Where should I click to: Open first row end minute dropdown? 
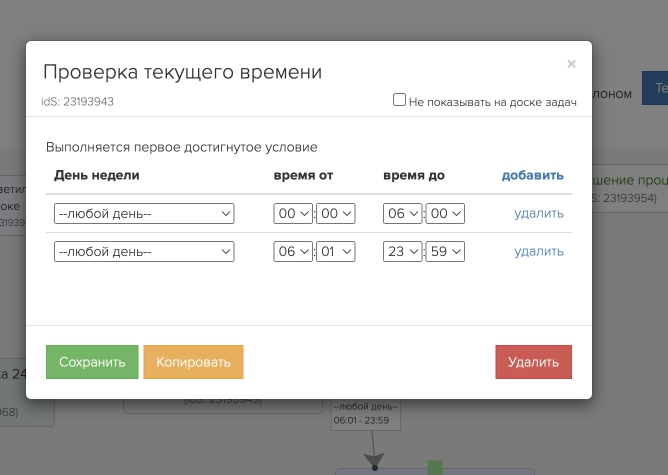[445, 213]
